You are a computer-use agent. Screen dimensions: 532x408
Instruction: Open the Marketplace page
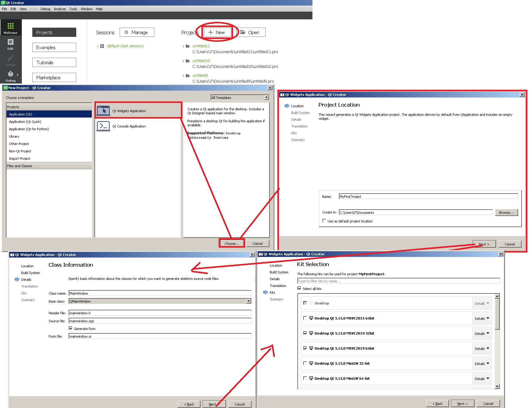click(x=54, y=77)
